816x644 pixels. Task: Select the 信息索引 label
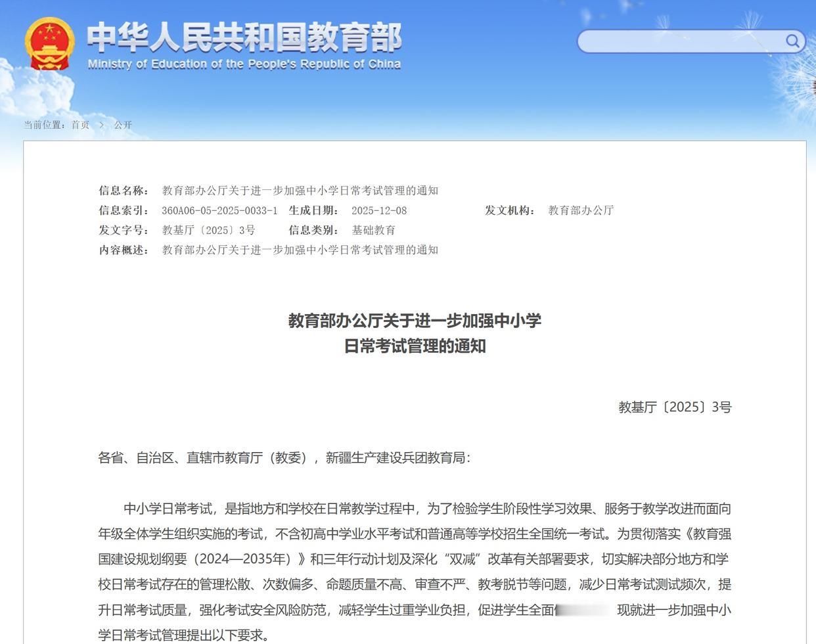pos(124,210)
